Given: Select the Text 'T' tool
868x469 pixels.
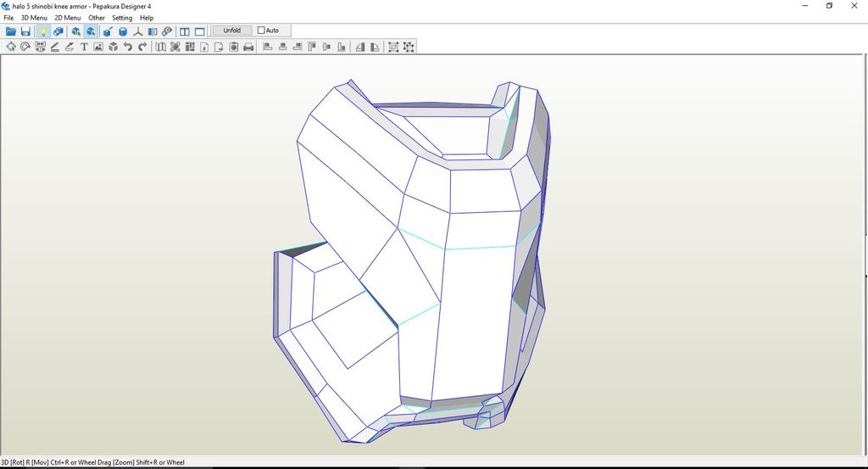Looking at the screenshot, I should pos(84,47).
